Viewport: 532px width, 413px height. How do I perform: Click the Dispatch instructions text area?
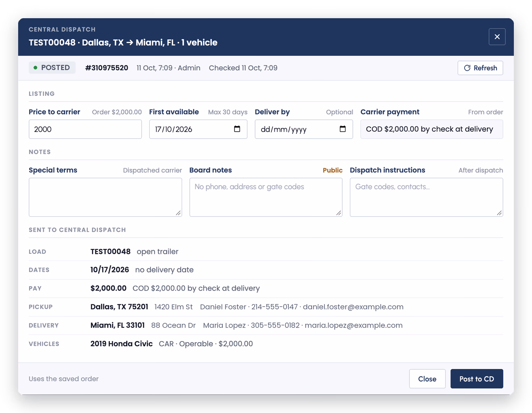[x=426, y=197]
